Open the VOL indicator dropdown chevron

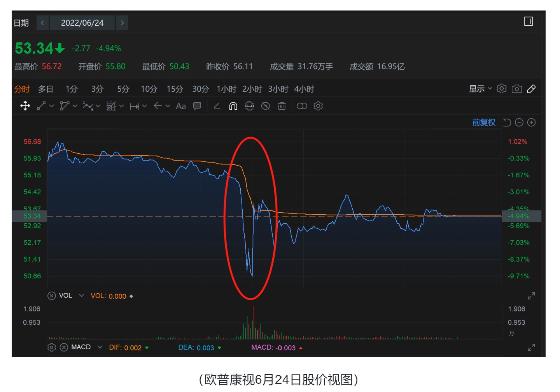pyautogui.click(x=81, y=296)
